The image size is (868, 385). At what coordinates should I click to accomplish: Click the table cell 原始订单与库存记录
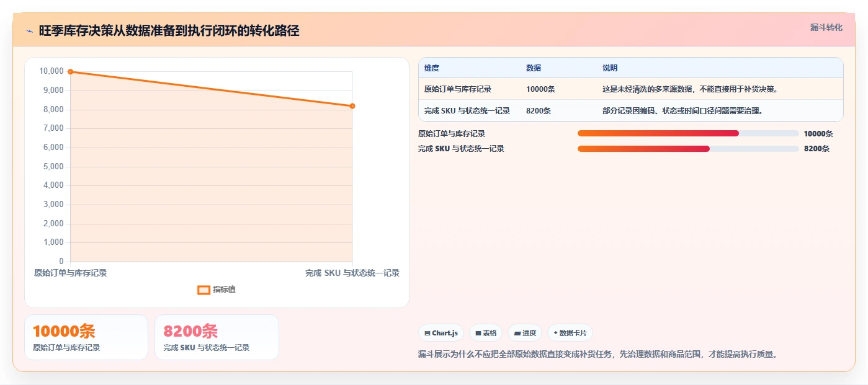(458, 89)
